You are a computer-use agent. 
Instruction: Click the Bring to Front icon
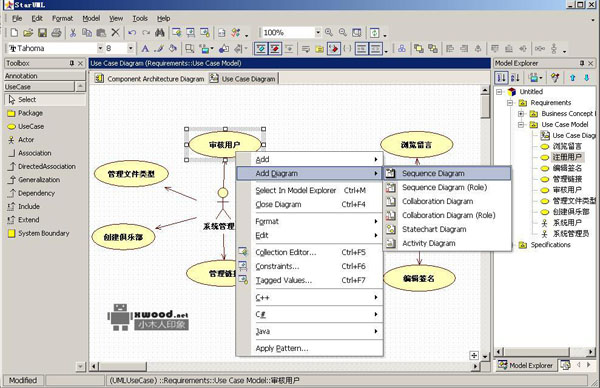[419, 49]
